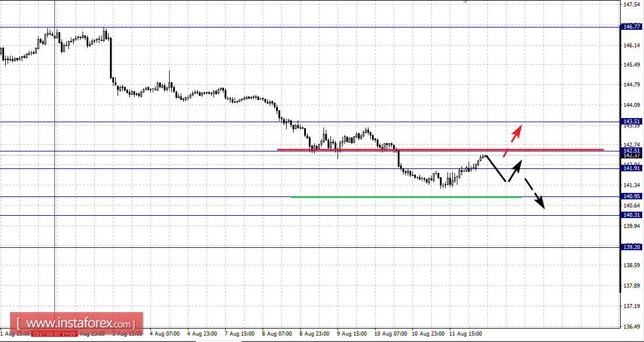
Task: Click the green horizontal support line
Action: [406, 197]
